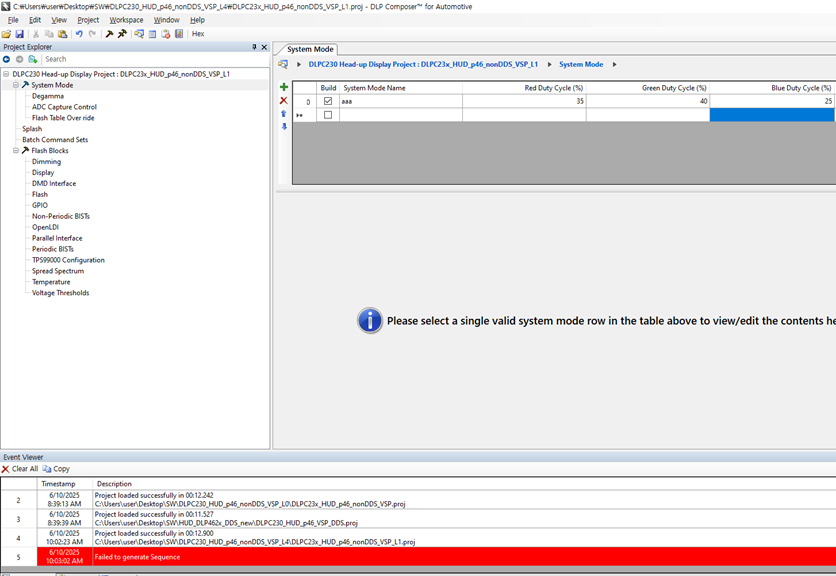Open the View menu
Screen dimensions: 836x576
click(59, 20)
